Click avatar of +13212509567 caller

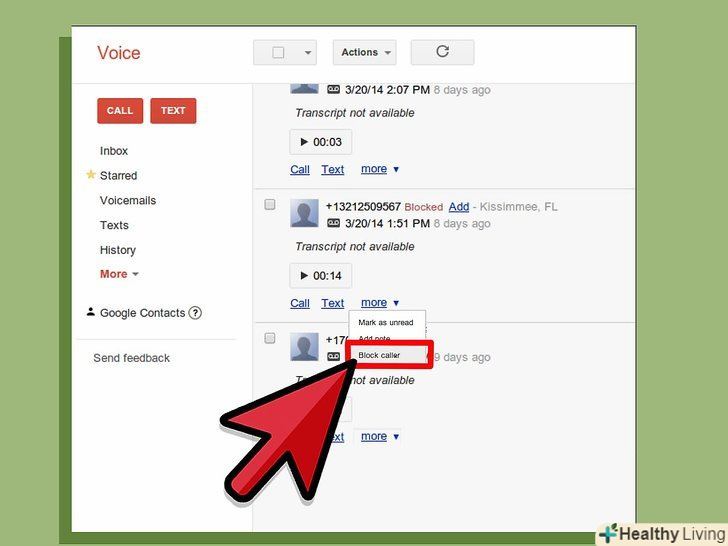pos(304,213)
